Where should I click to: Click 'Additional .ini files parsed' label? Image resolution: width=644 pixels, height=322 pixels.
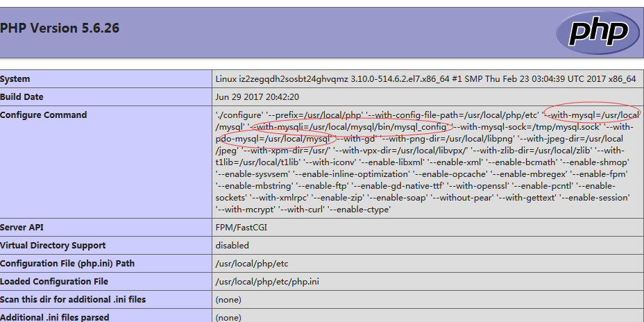click(x=55, y=317)
